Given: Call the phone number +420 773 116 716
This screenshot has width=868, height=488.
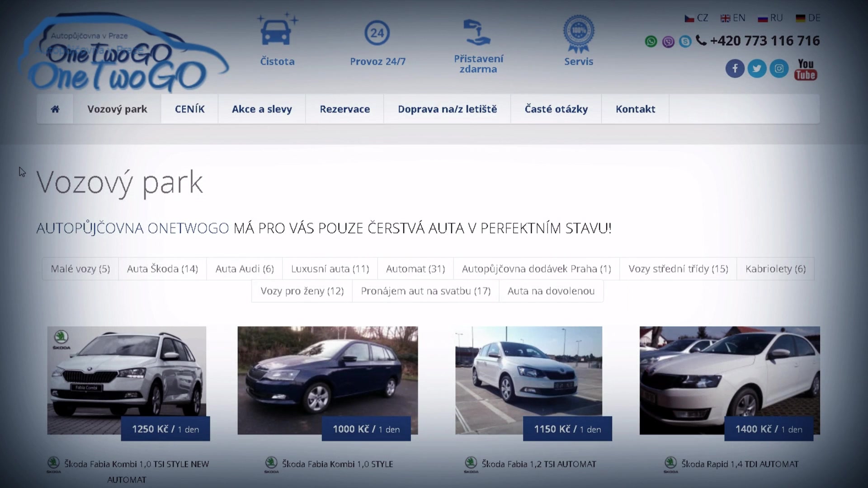Looking at the screenshot, I should pyautogui.click(x=764, y=41).
